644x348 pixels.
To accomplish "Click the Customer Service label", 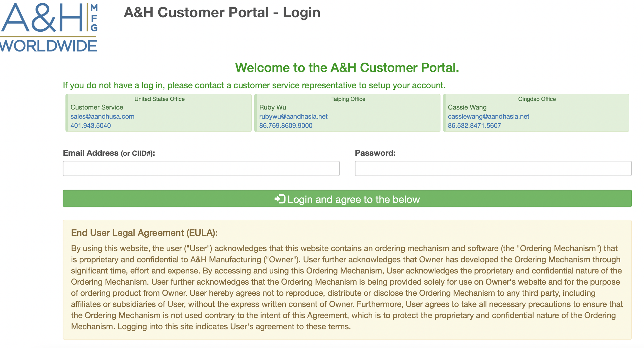I will pyautogui.click(x=97, y=107).
